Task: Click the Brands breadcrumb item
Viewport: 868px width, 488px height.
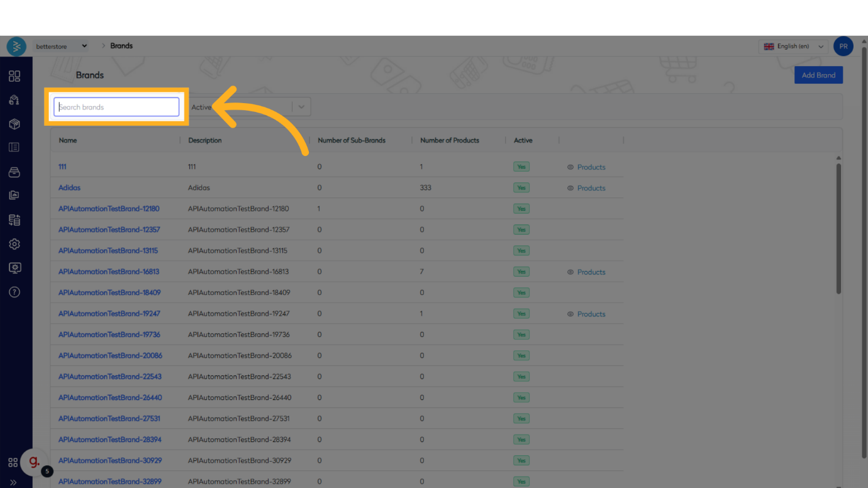Action: (121, 46)
